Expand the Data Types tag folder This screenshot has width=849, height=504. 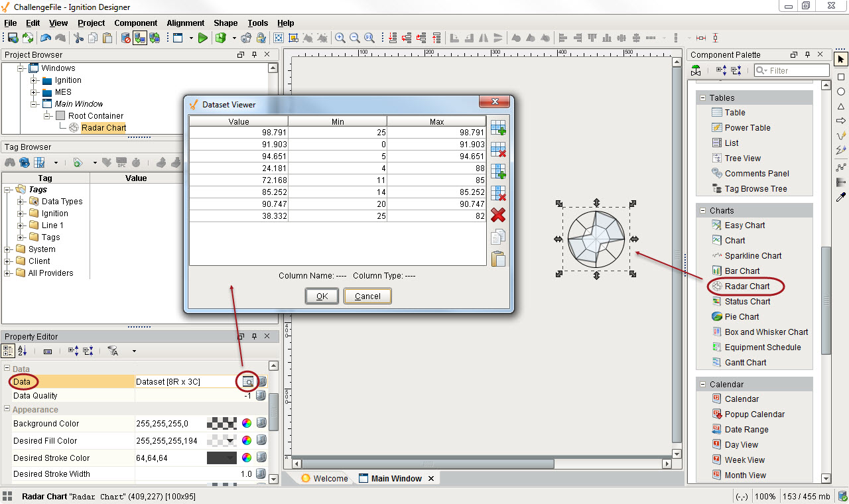[21, 202]
